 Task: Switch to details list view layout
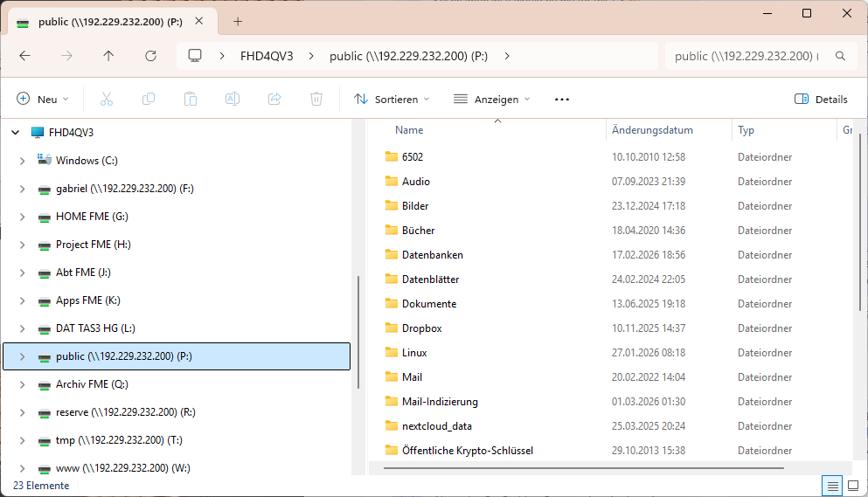[832, 486]
